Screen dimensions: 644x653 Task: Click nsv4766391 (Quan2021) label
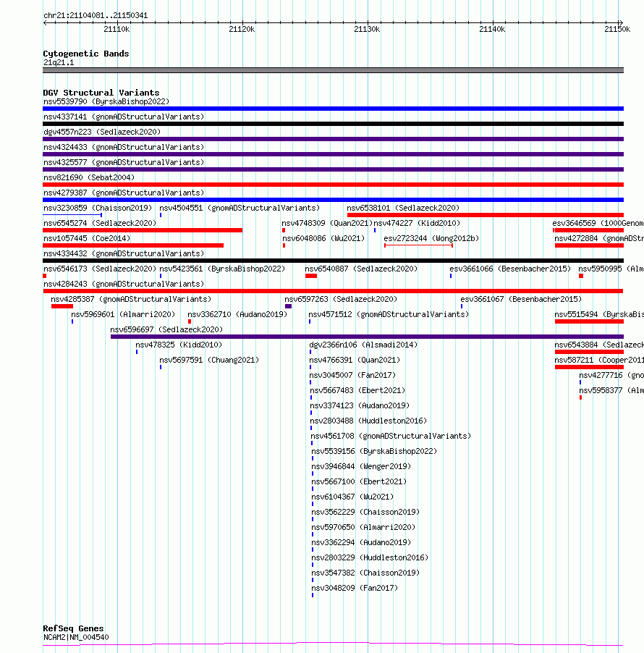[355, 361]
